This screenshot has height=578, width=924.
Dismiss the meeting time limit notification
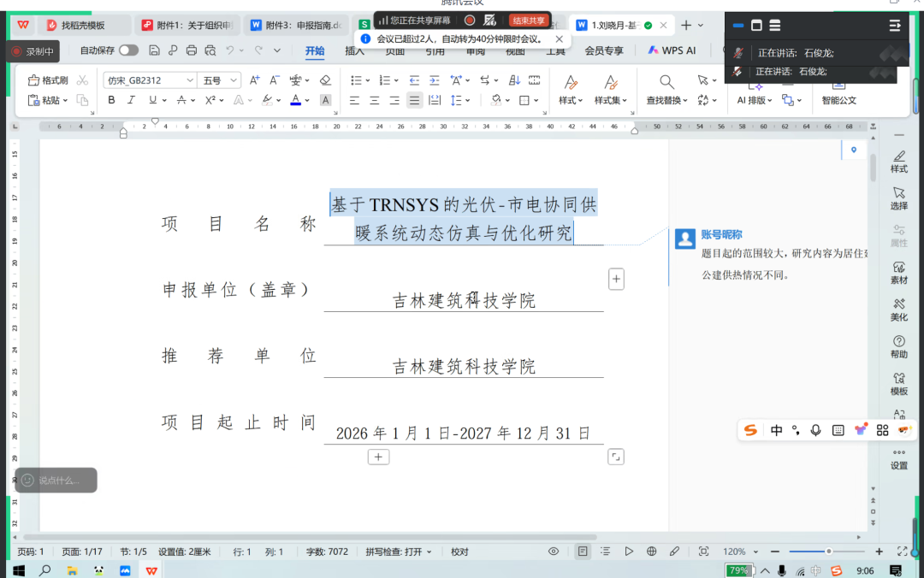(560, 38)
